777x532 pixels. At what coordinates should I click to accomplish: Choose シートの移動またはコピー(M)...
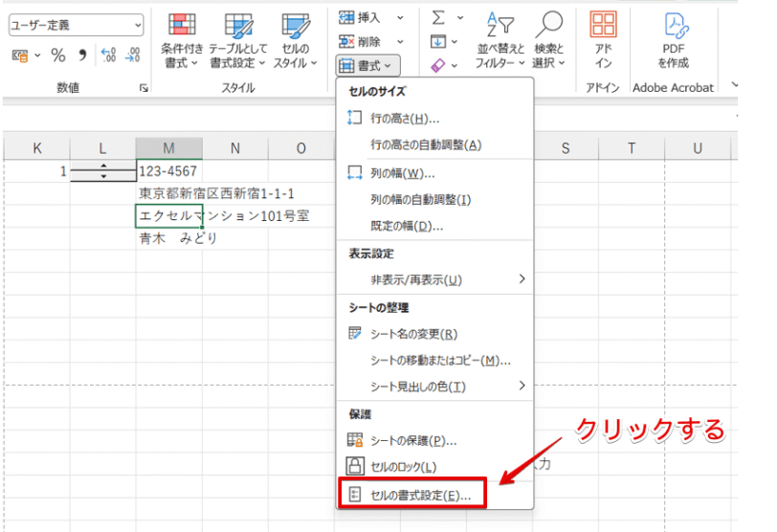coord(434,361)
